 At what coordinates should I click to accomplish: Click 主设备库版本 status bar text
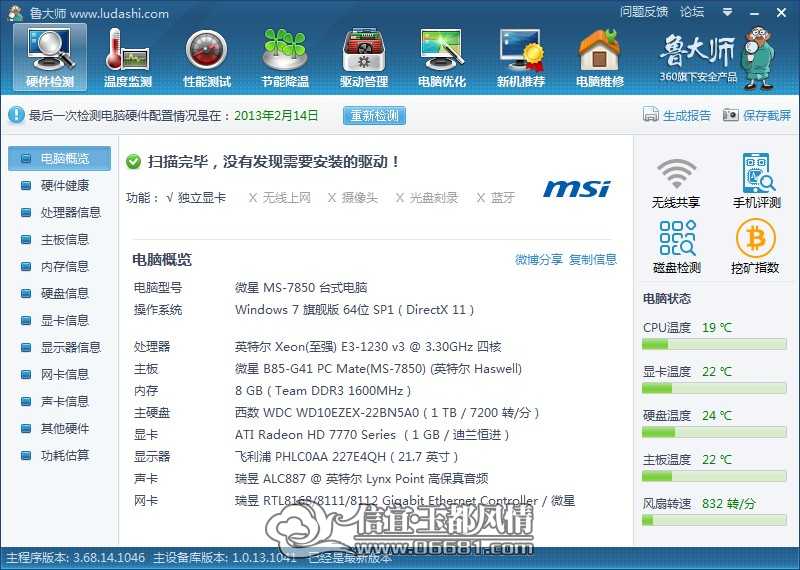point(224,558)
